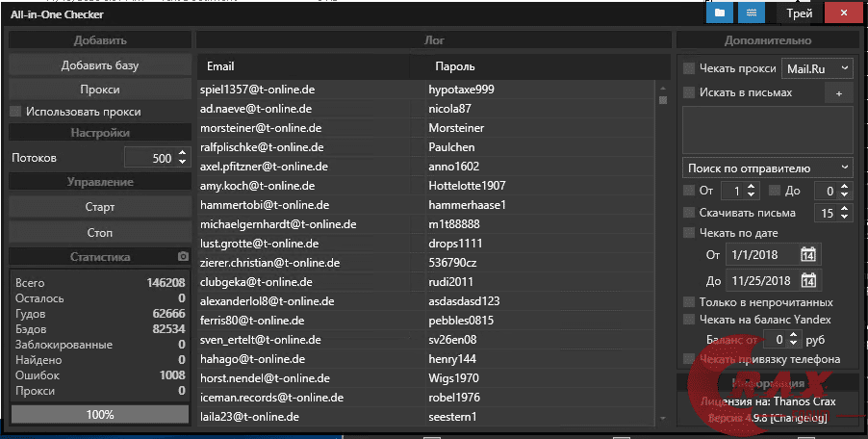Click the log scrollbar up arrow

tap(662, 89)
